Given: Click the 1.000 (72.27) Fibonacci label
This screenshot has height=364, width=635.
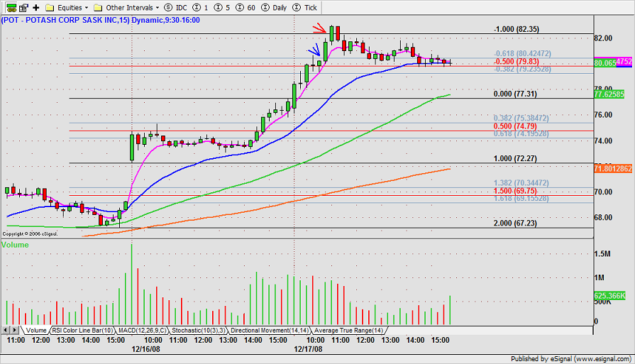Looking at the screenshot, I should [515, 158].
